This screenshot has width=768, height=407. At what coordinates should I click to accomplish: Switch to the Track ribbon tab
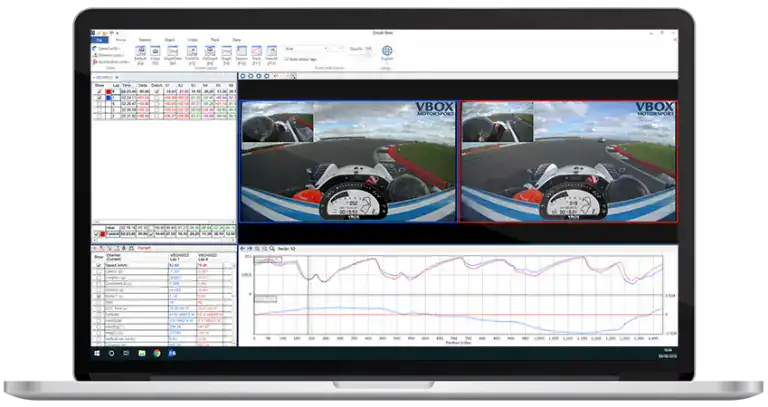click(215, 40)
